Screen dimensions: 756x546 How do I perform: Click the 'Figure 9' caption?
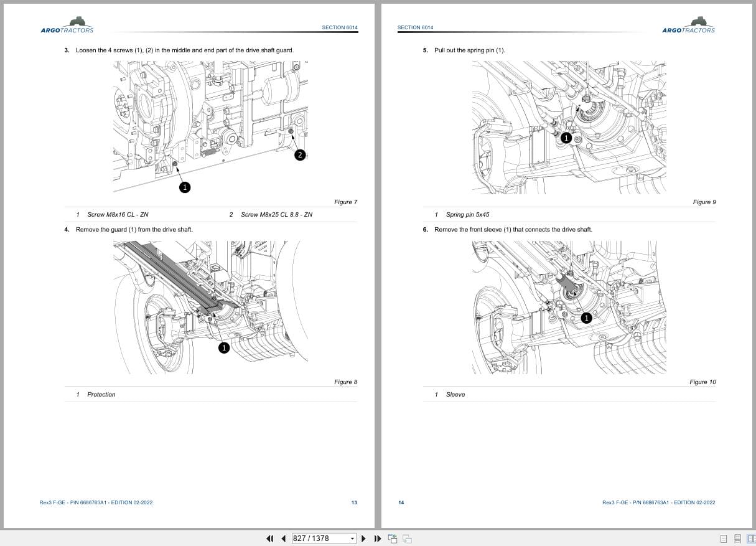[x=704, y=202]
